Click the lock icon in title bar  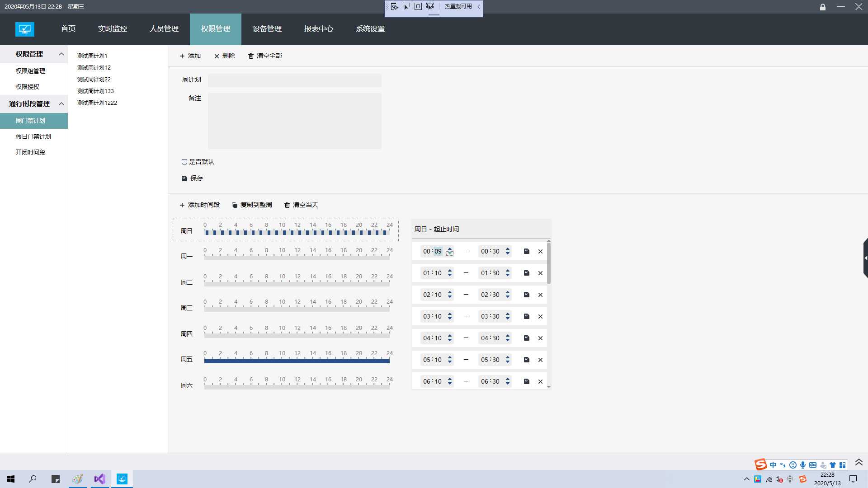click(x=823, y=7)
